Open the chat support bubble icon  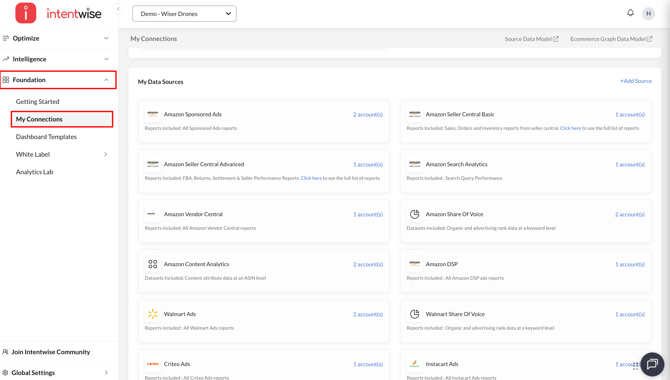point(652,364)
